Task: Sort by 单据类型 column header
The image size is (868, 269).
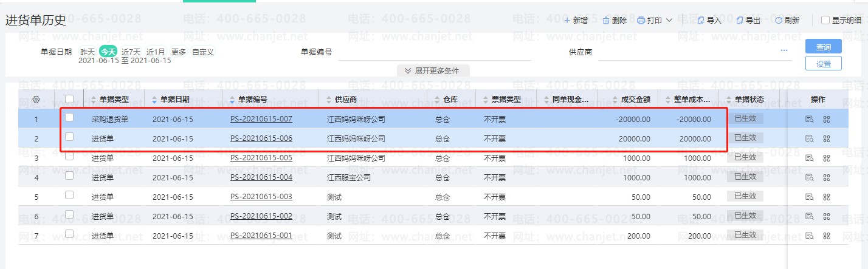Action: 114,99
